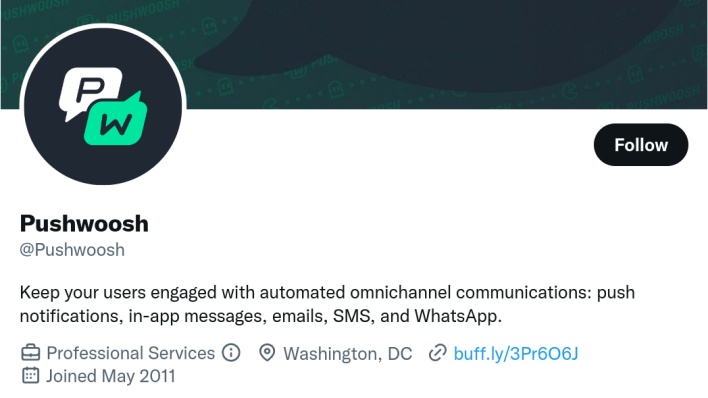Select the @Pushwoosh handle text
Viewport: 708px width, 398px height.
click(x=72, y=250)
